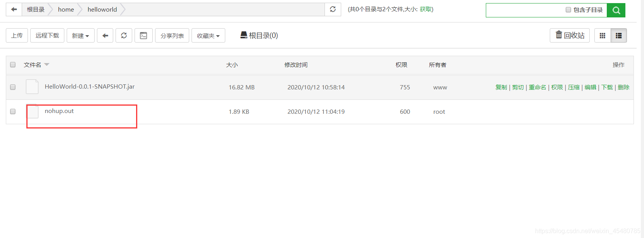Open the 新建 dropdown
The image size is (644, 238).
coord(81,36)
